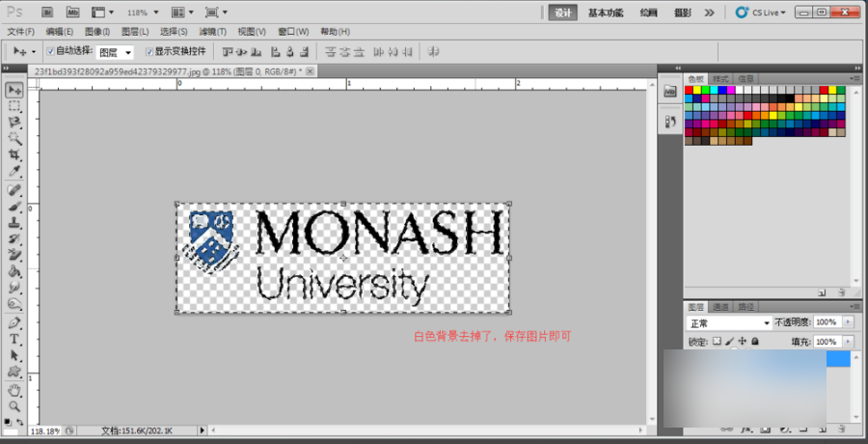Open the 文件(F) menu
868x444 pixels.
(x=20, y=32)
